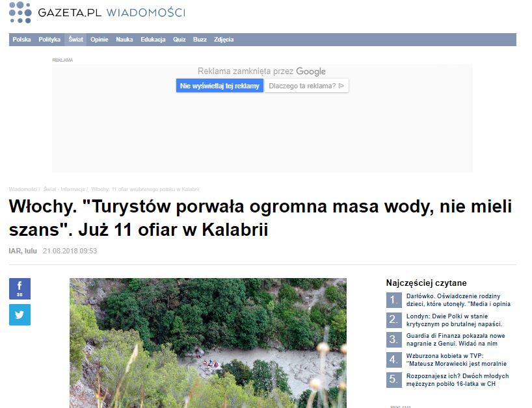The image size is (532, 408).
Task: Share article via Facebook icon
Action: [x=20, y=288]
